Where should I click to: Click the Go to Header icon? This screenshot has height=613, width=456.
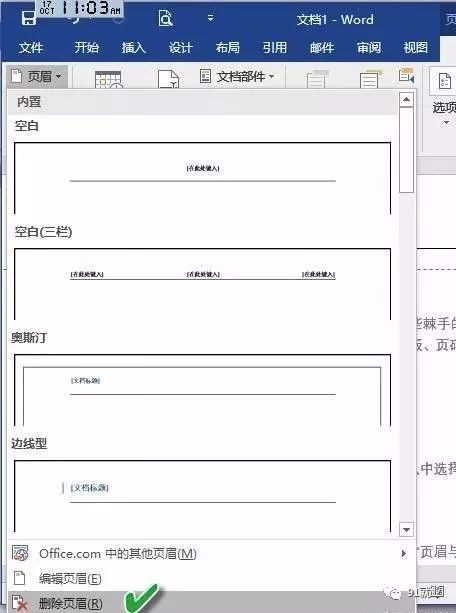coord(316,79)
